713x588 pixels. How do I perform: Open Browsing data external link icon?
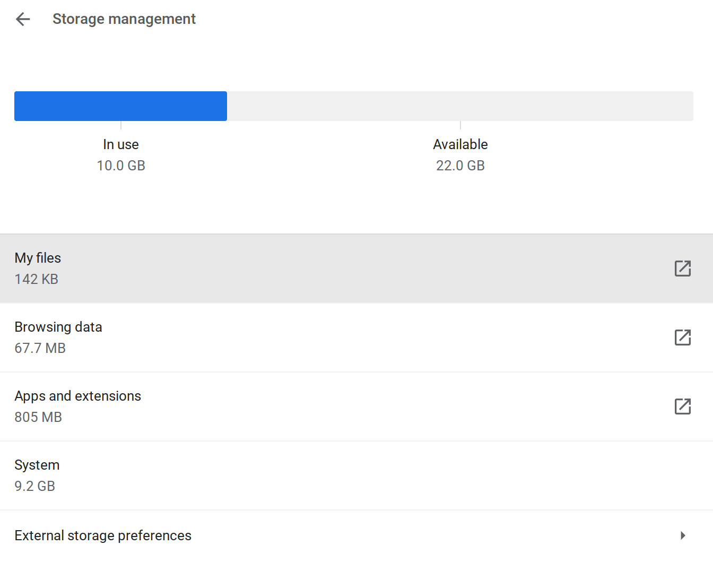click(683, 338)
